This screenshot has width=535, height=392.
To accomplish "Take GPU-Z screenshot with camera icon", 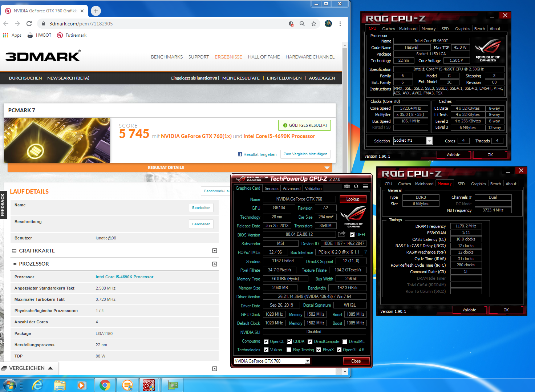I will pyautogui.click(x=347, y=186).
